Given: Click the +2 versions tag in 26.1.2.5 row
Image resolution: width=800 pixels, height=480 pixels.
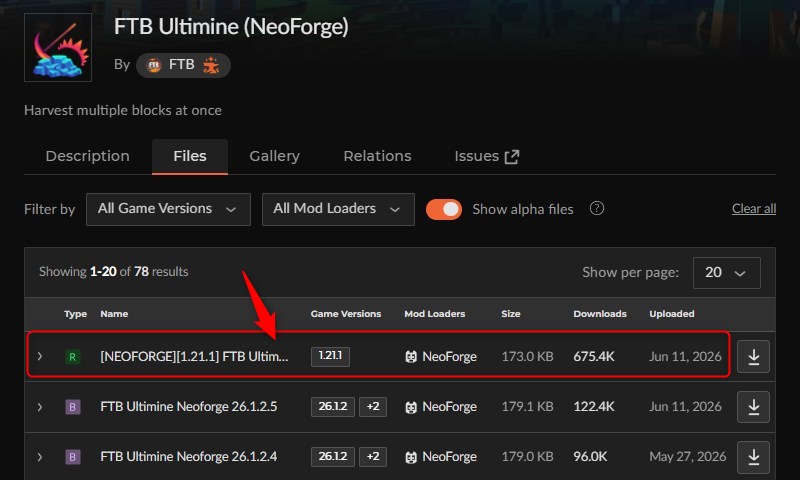Looking at the screenshot, I should (x=373, y=407).
